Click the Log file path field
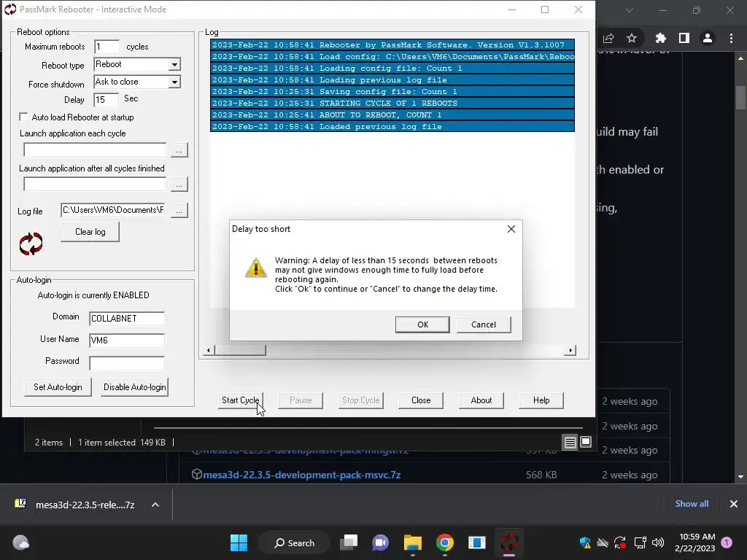Screen dimensions: 747x560 [x=113, y=210]
